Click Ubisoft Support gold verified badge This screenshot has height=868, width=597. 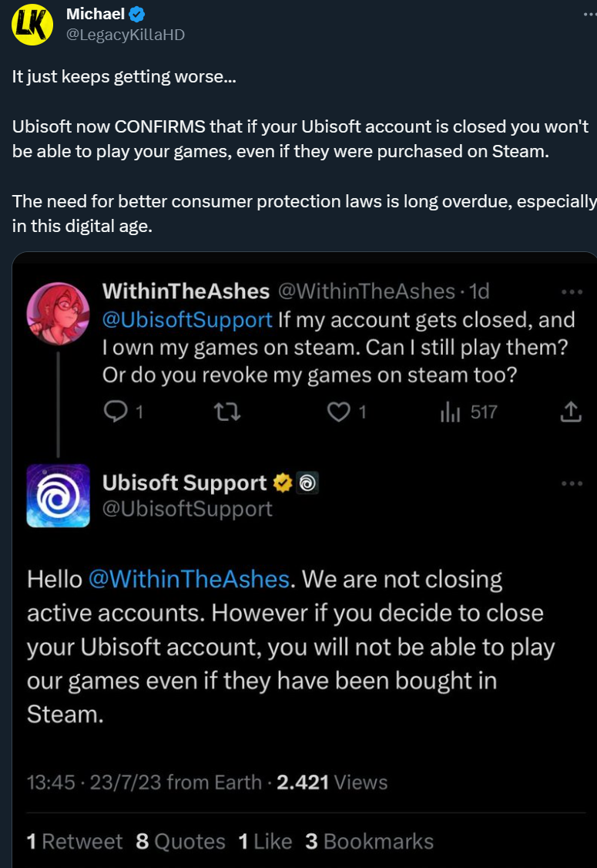pos(283,483)
